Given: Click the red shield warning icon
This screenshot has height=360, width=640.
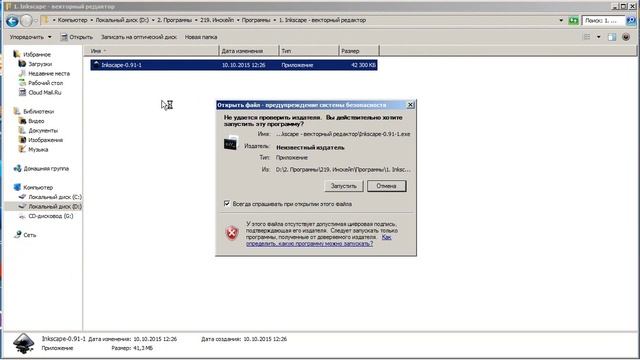Looking at the screenshot, I should (232, 233).
